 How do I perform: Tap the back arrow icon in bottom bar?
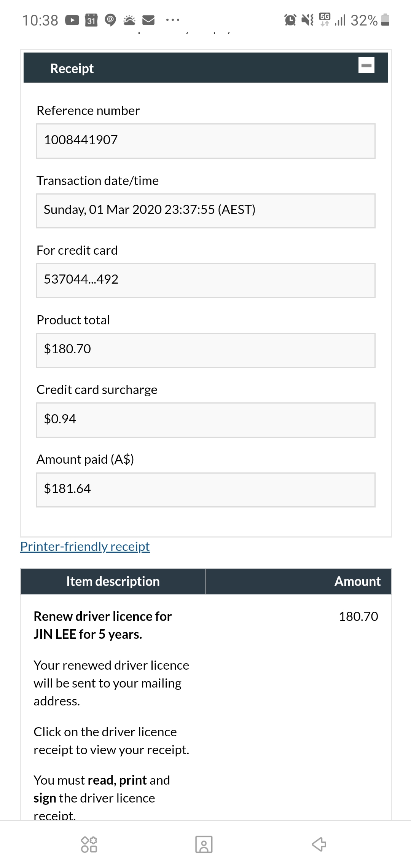pyautogui.click(x=319, y=844)
